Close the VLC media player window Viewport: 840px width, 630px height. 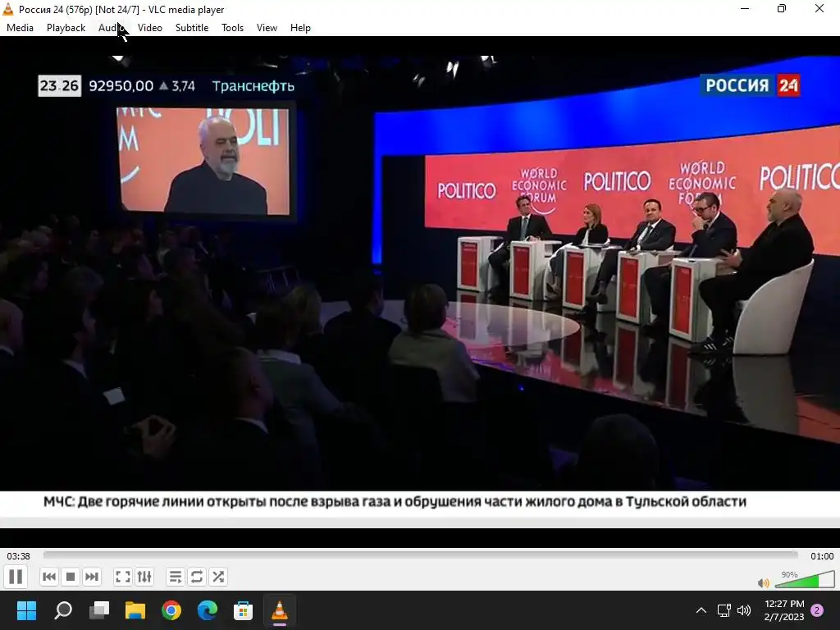(x=819, y=9)
